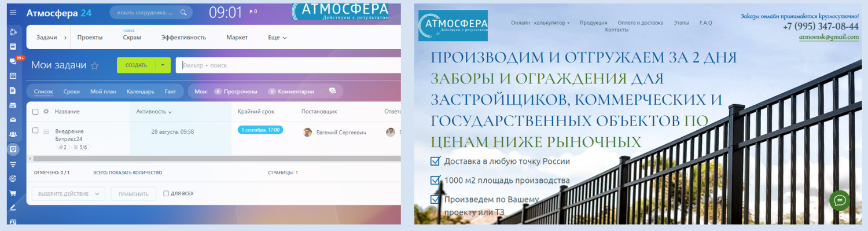Favorite Мои задачи with the star icon
The width and height of the screenshot is (868, 231).
[95, 66]
